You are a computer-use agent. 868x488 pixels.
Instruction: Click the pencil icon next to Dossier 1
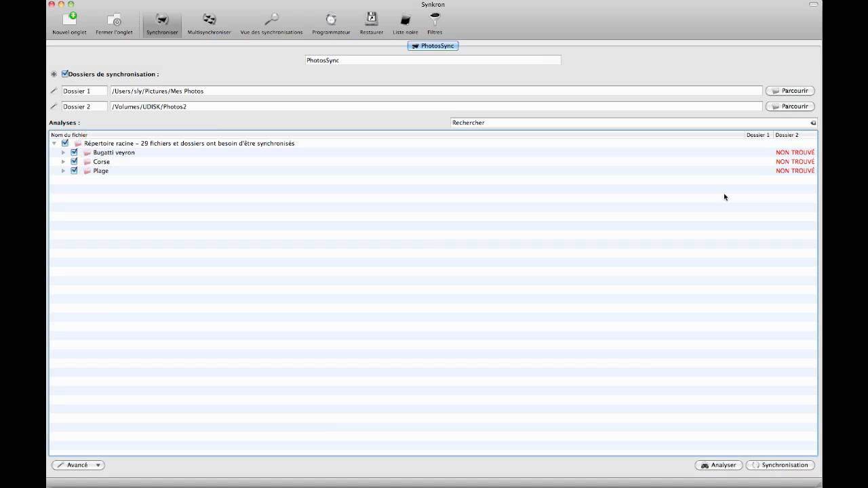point(54,91)
